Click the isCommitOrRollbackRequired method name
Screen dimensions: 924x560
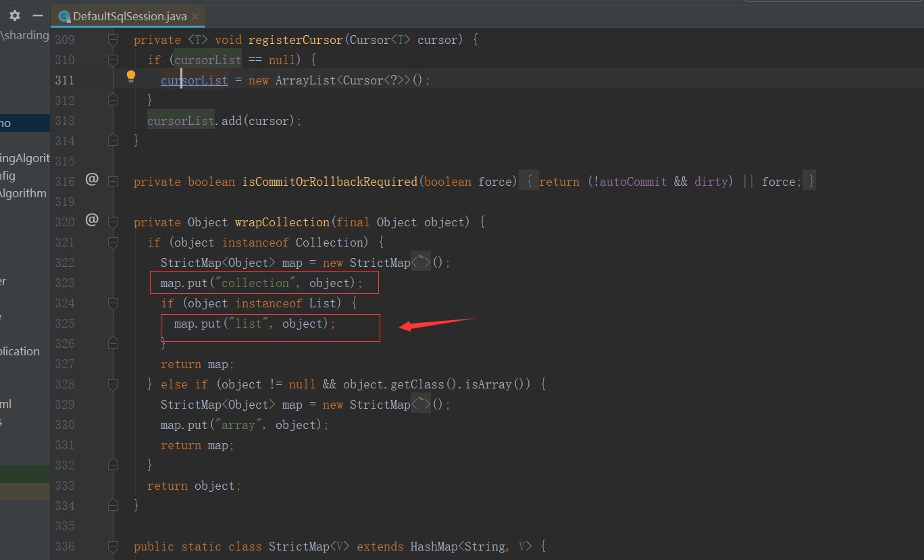click(329, 182)
